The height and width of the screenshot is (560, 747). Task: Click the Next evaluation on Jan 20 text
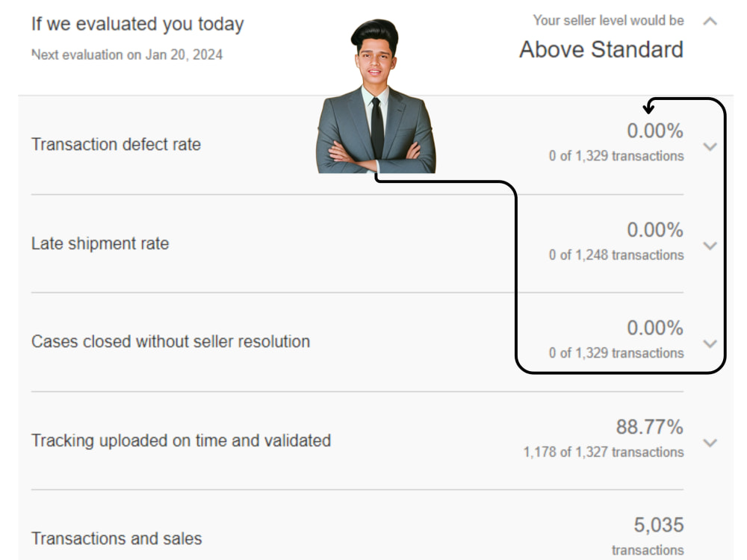point(127,55)
